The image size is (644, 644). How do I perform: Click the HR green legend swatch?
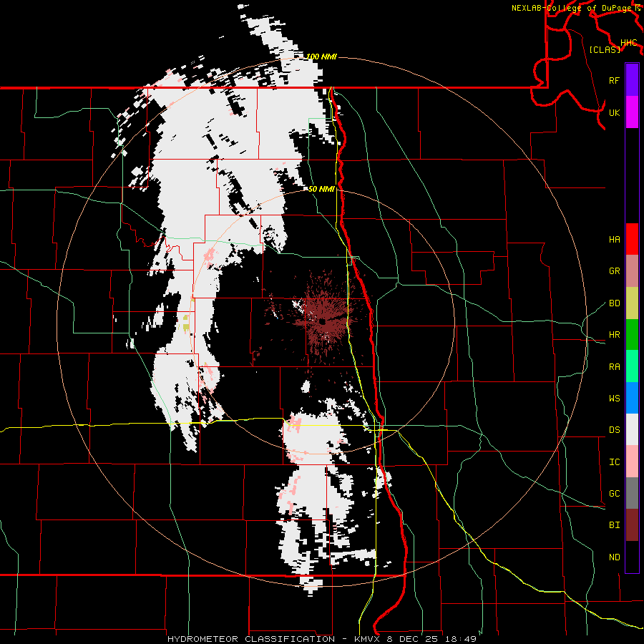click(x=632, y=334)
